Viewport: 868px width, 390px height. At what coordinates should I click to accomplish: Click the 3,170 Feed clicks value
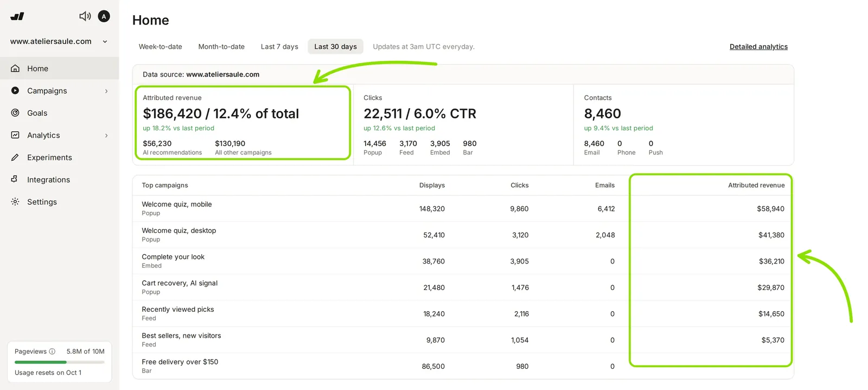tap(408, 143)
